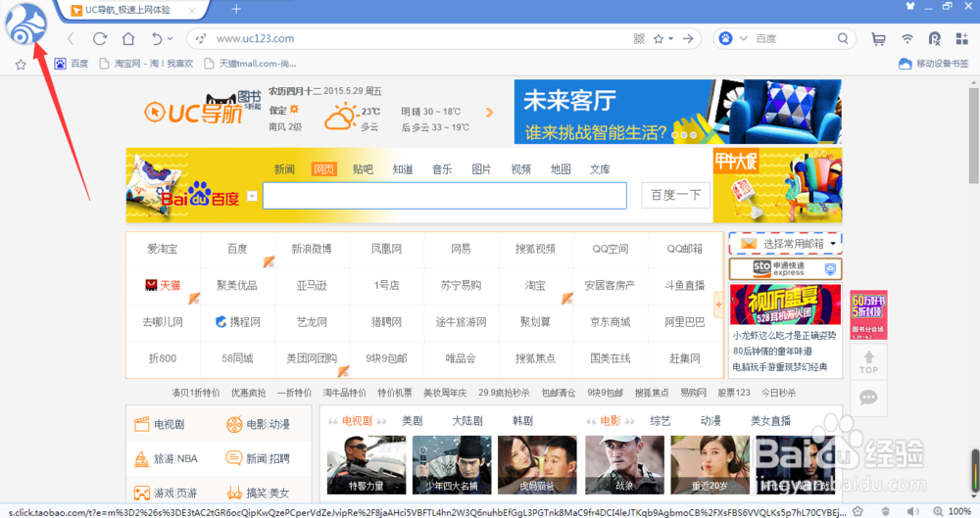Select the 新闻 Baidu search tab

pyautogui.click(x=284, y=169)
